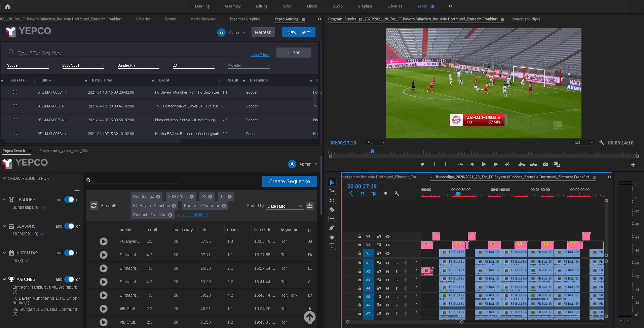Viewport: 644px width, 328px height.
Task: Open the program monitor settings wrench
Action: pos(602,143)
